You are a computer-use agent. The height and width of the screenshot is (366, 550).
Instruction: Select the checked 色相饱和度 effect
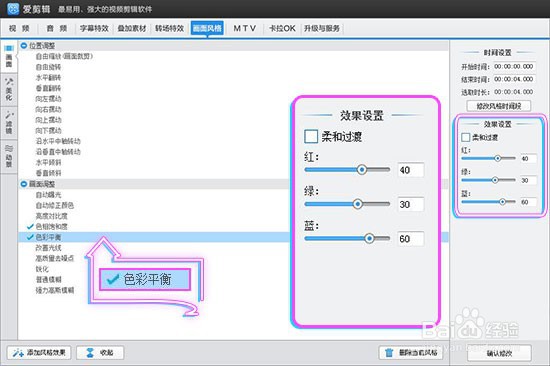pyautogui.click(x=52, y=226)
